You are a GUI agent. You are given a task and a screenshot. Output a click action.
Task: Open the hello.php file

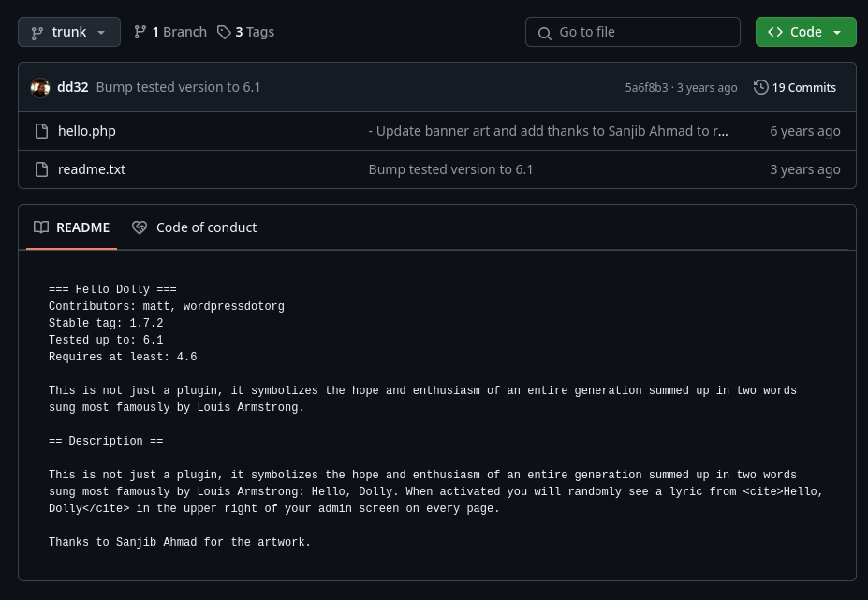click(x=87, y=131)
